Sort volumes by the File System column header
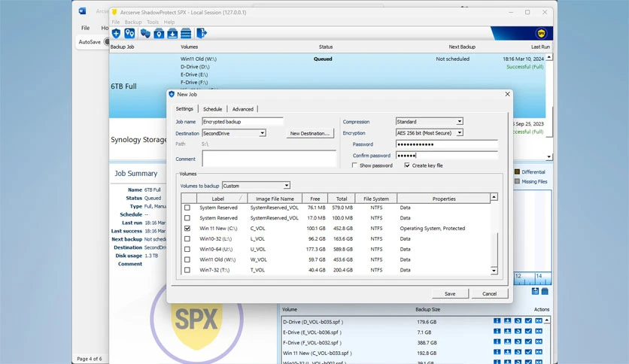This screenshot has width=629, height=364. click(376, 199)
